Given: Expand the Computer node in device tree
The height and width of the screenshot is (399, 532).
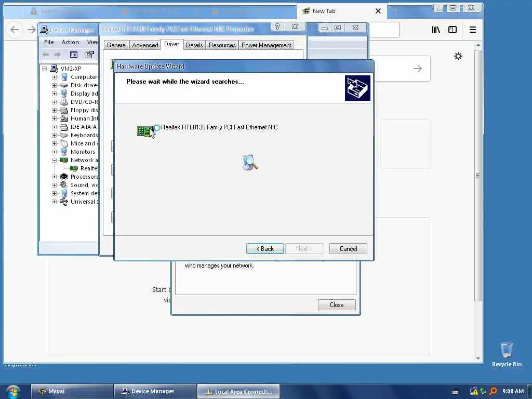Looking at the screenshot, I should (54, 77).
